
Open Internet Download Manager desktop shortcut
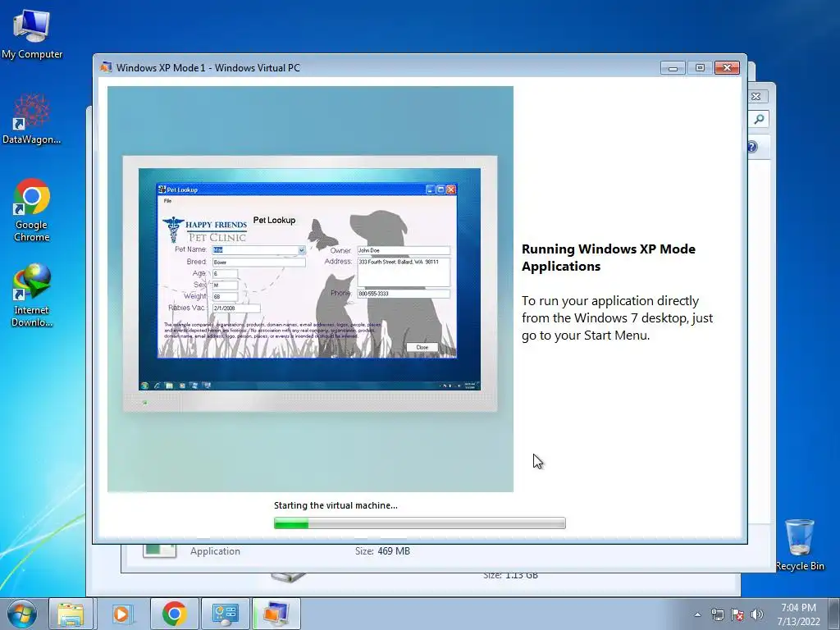[x=32, y=295]
